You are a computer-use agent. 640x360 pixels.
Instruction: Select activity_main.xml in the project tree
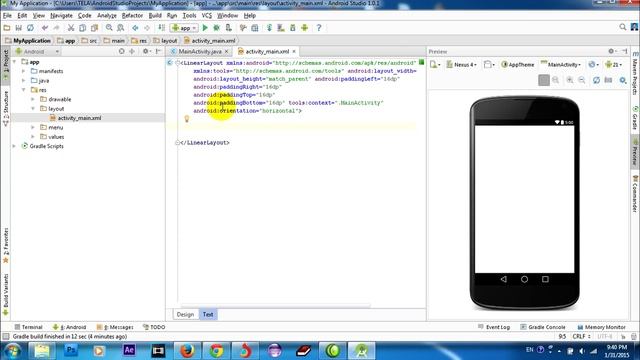79,118
